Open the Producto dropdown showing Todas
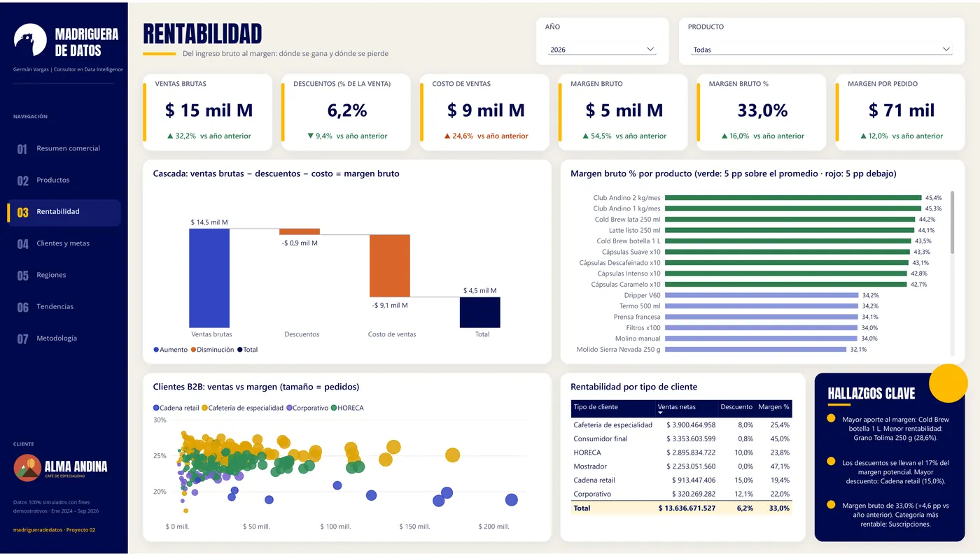 tap(822, 50)
